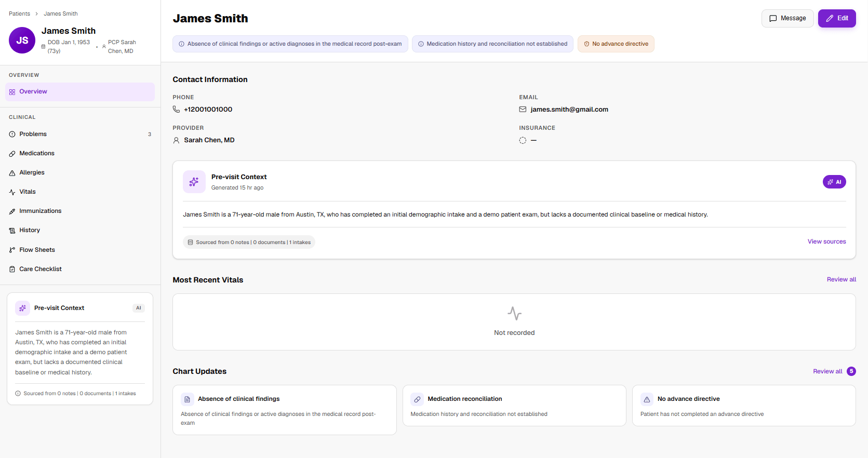Click the Chart Updates count badge 5
This screenshot has width=868, height=458.
[x=851, y=371]
